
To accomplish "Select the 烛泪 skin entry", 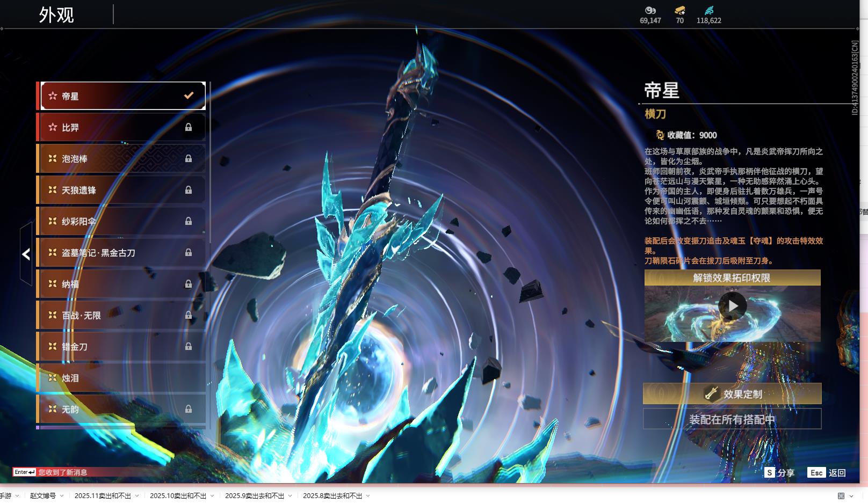I will (x=121, y=378).
